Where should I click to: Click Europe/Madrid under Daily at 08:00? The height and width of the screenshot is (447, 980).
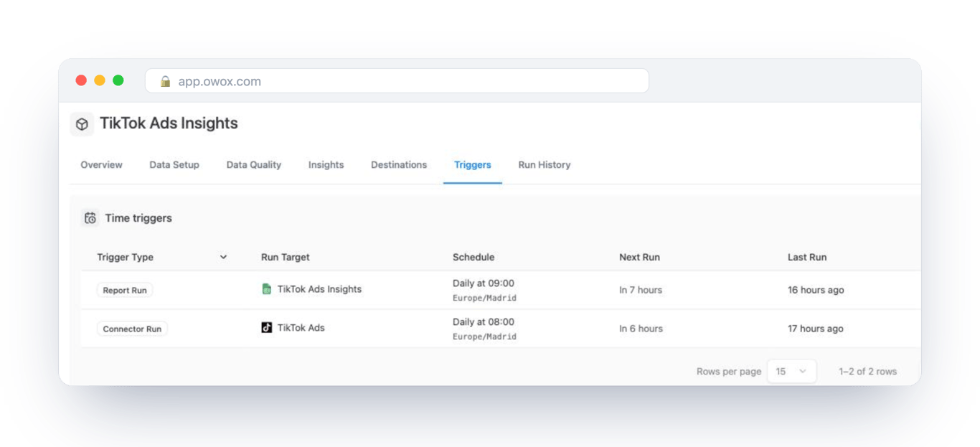pos(484,337)
